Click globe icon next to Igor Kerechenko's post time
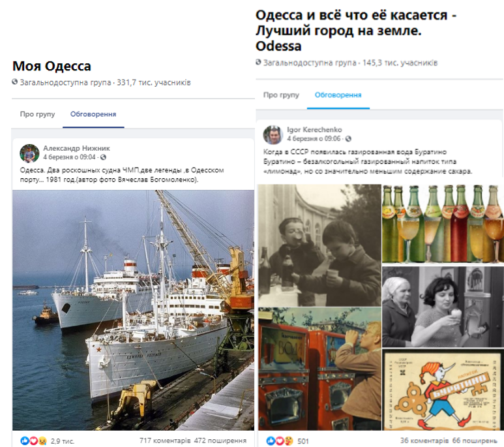Viewport: 504px width, 447px height. pyautogui.click(x=348, y=138)
